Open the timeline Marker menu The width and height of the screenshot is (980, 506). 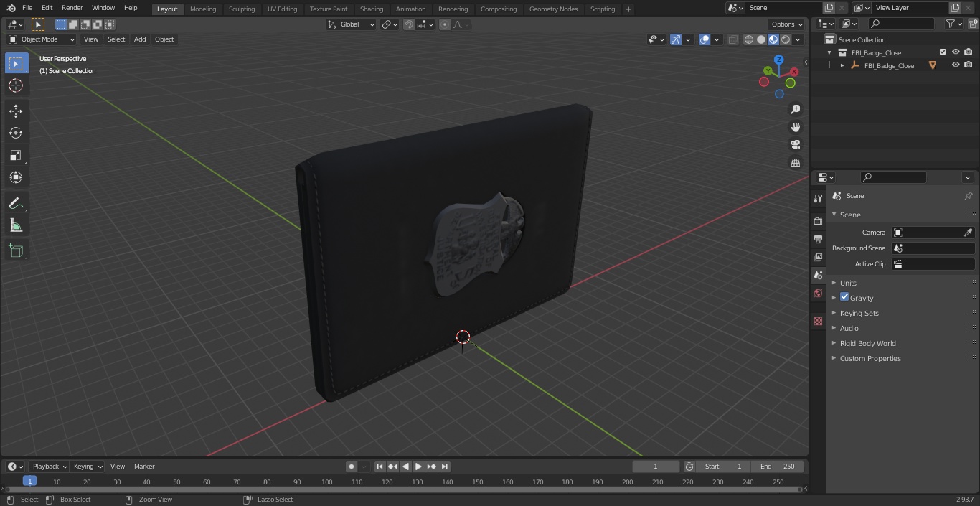(x=144, y=467)
